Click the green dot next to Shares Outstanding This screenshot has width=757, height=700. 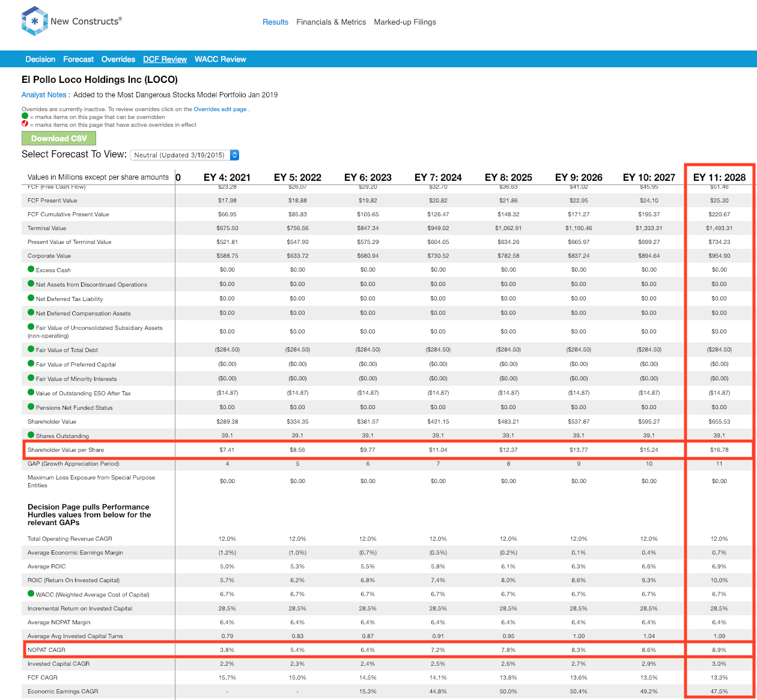[x=31, y=435]
